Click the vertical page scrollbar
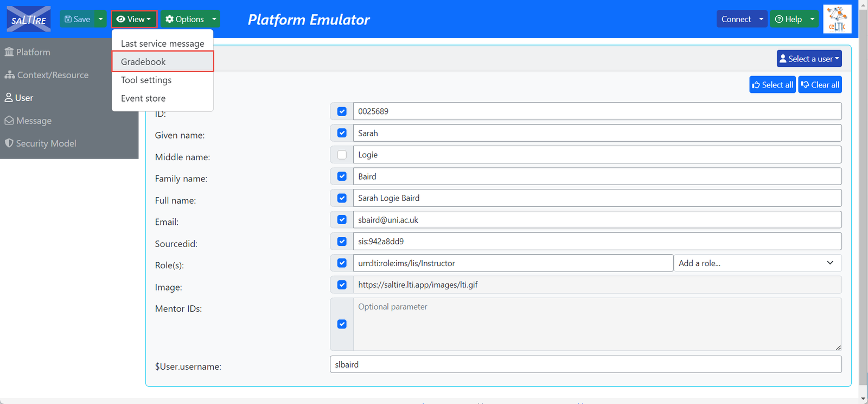 point(863,195)
